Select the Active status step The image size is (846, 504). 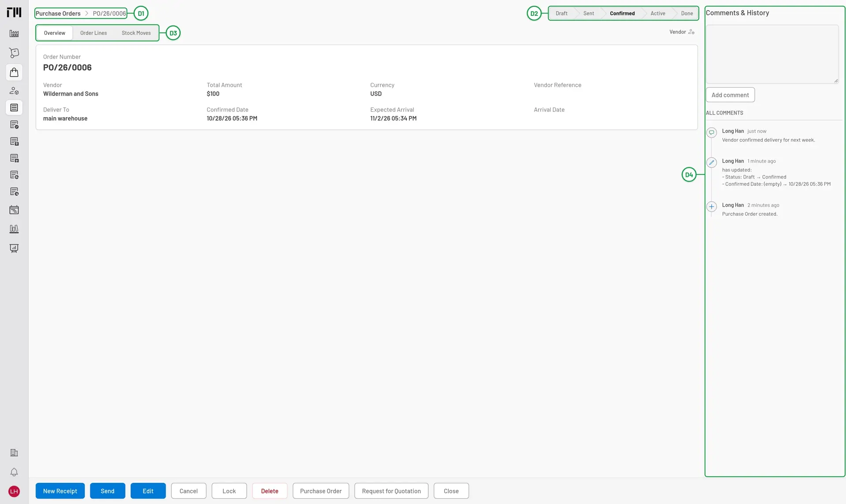click(x=658, y=13)
